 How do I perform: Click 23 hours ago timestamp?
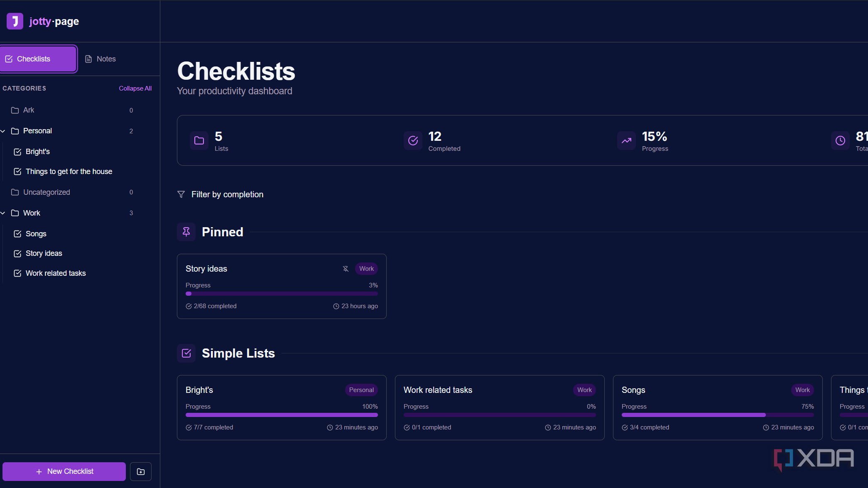[356, 306]
